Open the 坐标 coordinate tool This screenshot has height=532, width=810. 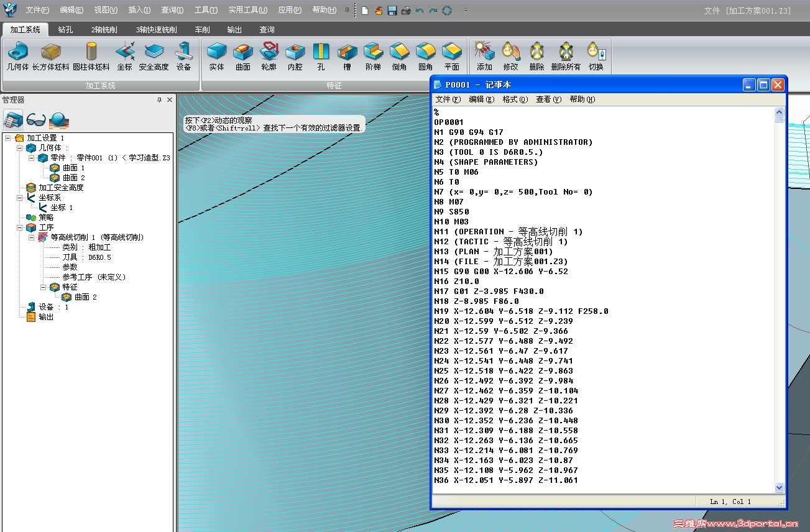pyautogui.click(x=124, y=57)
